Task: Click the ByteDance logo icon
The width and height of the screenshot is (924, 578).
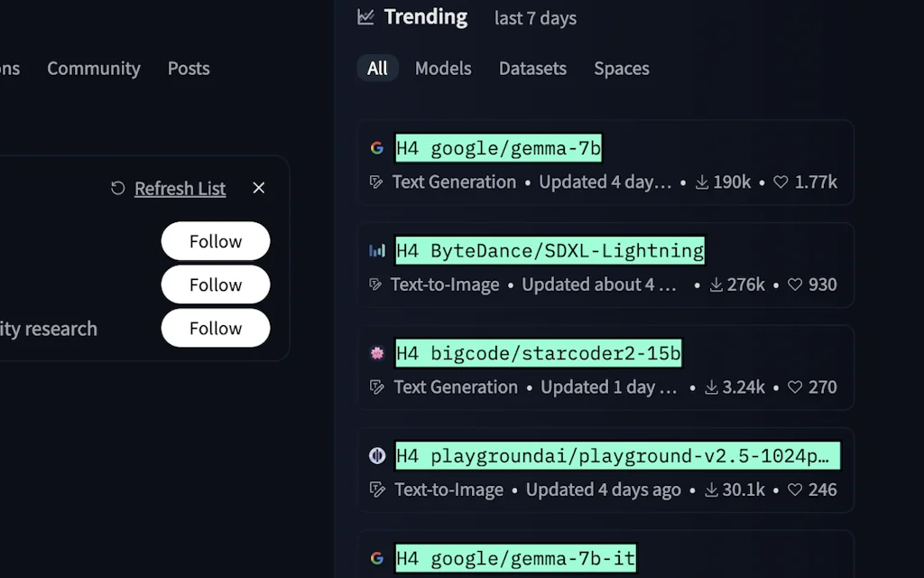Action: click(376, 251)
